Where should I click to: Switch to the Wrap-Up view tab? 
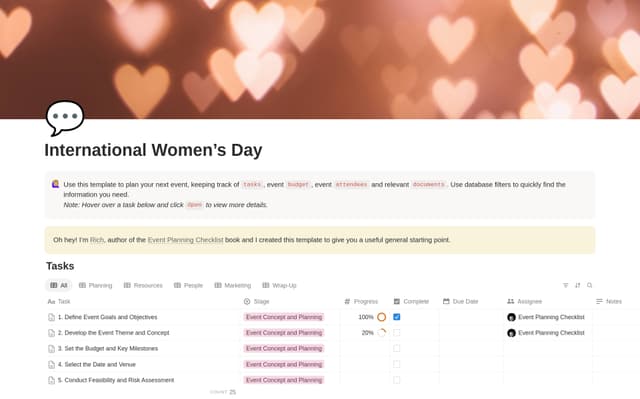pos(280,286)
